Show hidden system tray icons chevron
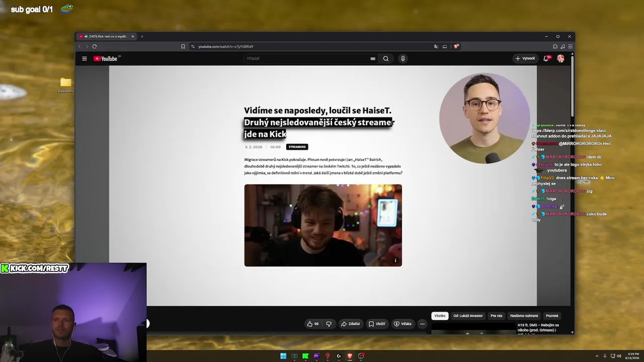The height and width of the screenshot is (362, 644). point(597,356)
